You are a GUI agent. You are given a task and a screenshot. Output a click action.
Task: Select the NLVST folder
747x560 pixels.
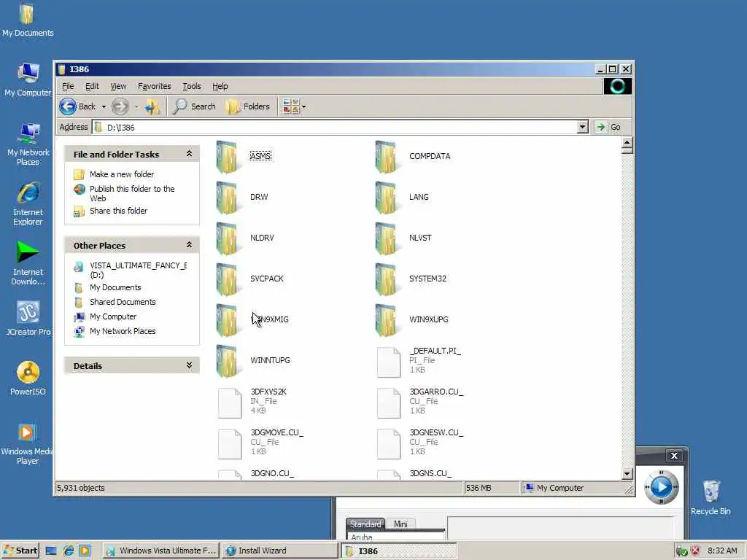click(x=403, y=238)
